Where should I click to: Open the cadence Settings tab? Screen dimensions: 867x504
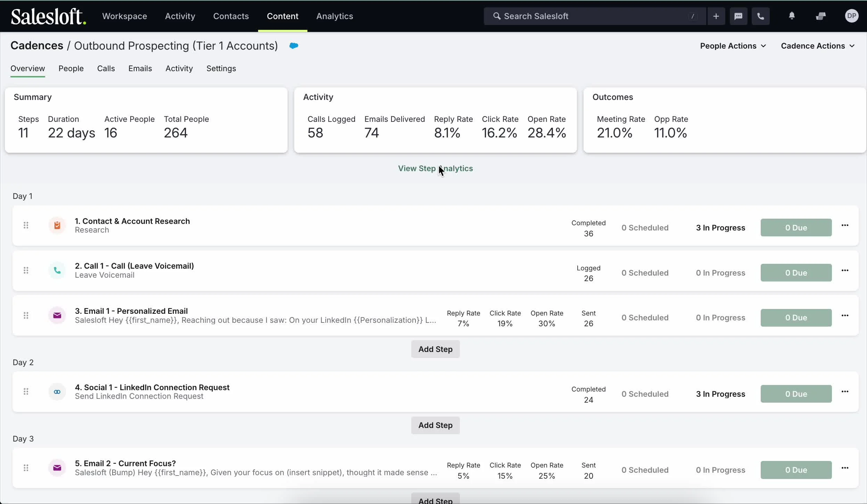point(221,69)
